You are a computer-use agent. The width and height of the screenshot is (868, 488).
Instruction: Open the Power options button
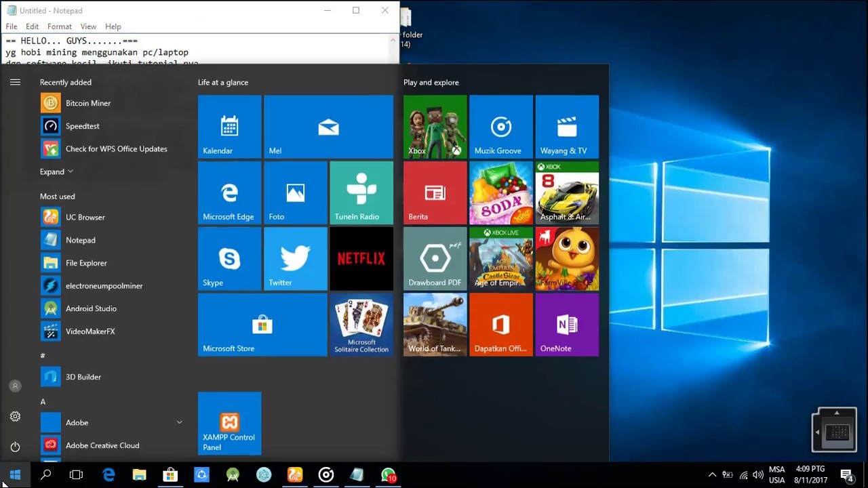tap(15, 447)
